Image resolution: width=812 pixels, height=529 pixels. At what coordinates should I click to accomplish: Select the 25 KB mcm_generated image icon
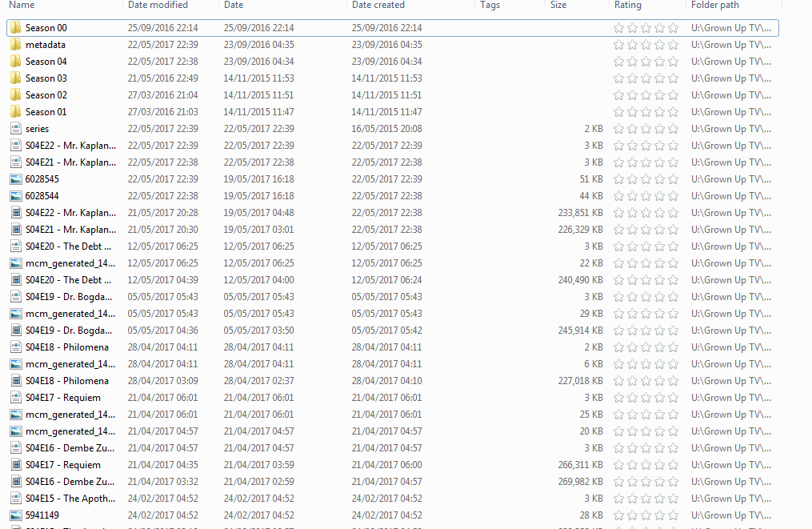click(16, 415)
